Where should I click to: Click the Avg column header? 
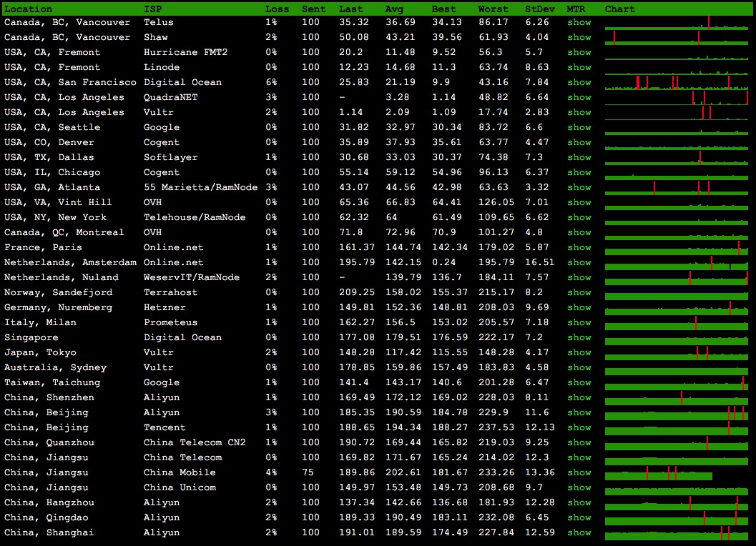393,9
